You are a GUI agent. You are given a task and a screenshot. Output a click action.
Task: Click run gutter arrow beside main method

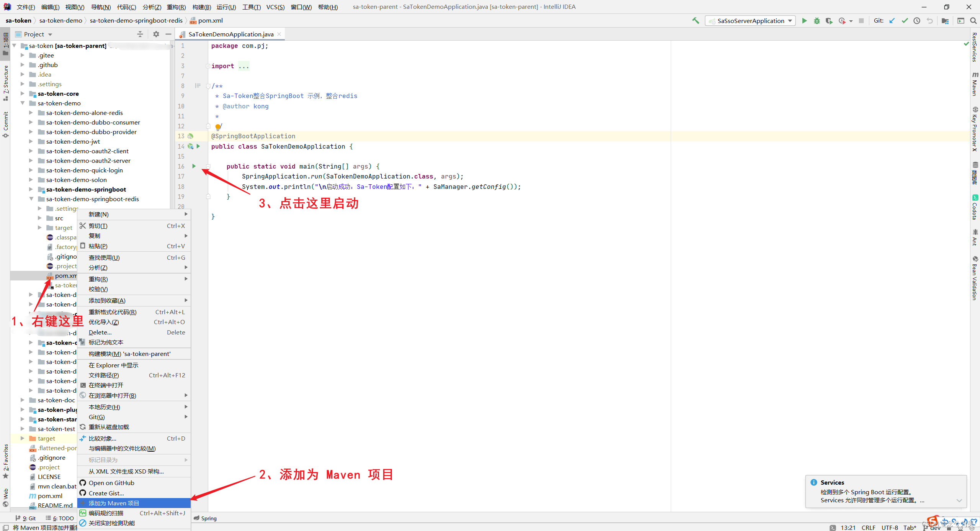[x=194, y=166]
